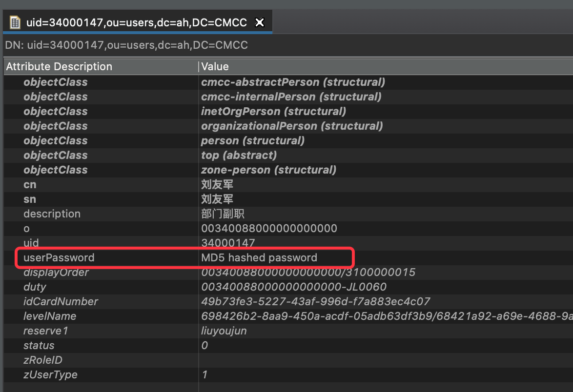The width and height of the screenshot is (573, 392).
Task: Click the Value column header
Action: [215, 66]
